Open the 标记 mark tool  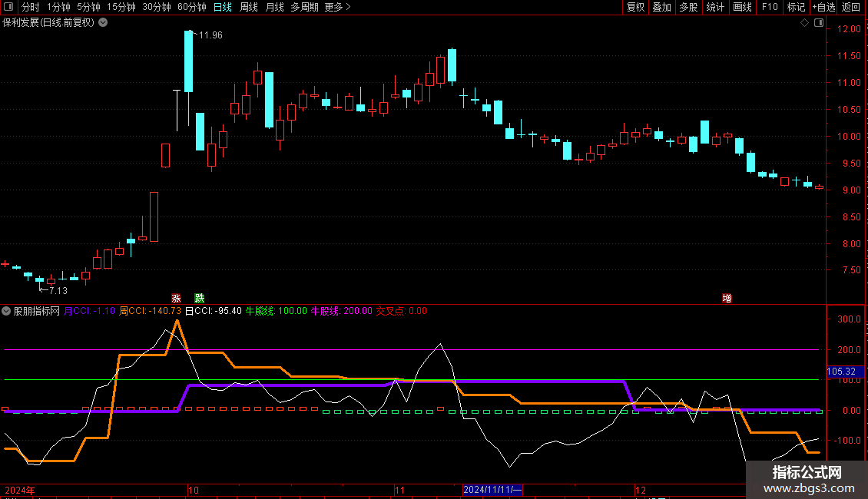click(x=796, y=7)
